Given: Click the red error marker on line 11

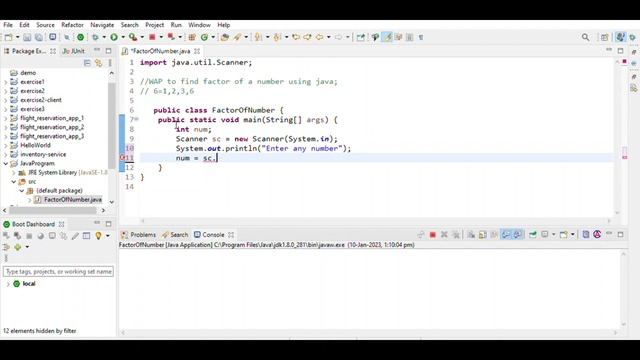Looking at the screenshot, I should coord(122,158).
